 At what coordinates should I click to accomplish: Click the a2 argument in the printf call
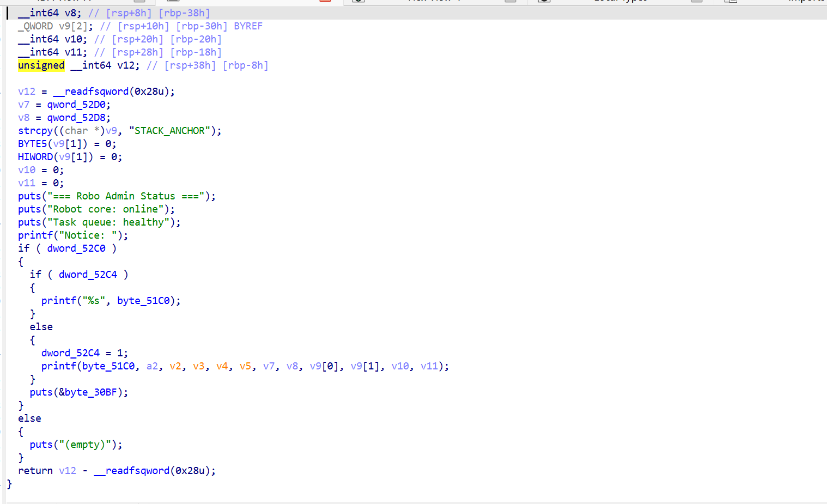[x=153, y=366]
